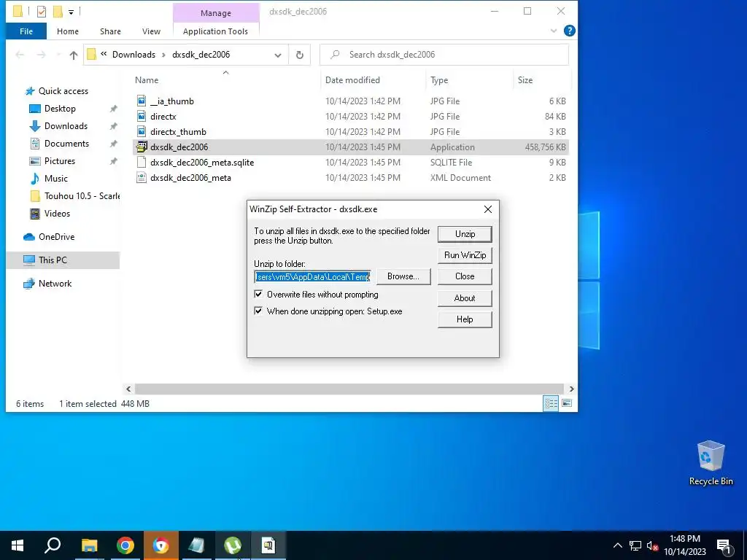
Task: Open Desktop in Quick access
Action: coord(60,109)
